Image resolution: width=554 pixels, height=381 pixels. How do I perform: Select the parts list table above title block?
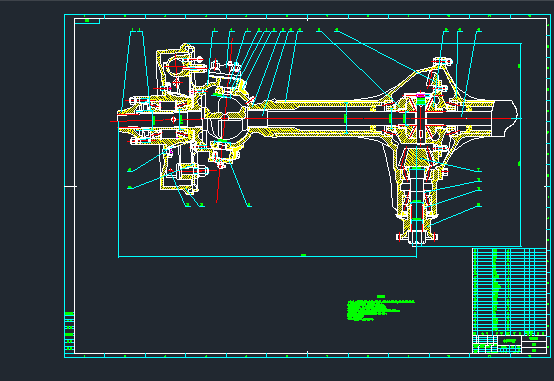pos(509,290)
